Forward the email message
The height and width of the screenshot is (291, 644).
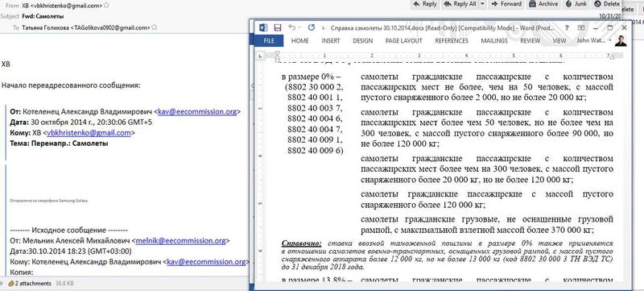point(506,4)
